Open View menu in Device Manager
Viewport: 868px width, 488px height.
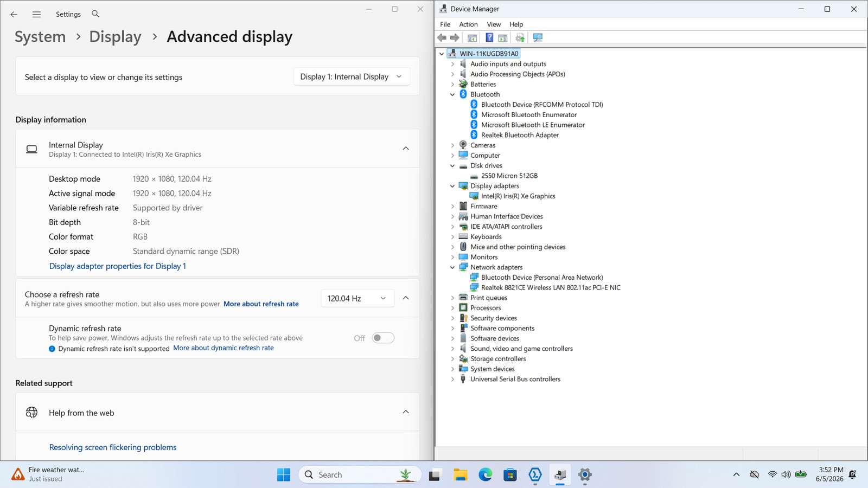pyautogui.click(x=494, y=24)
